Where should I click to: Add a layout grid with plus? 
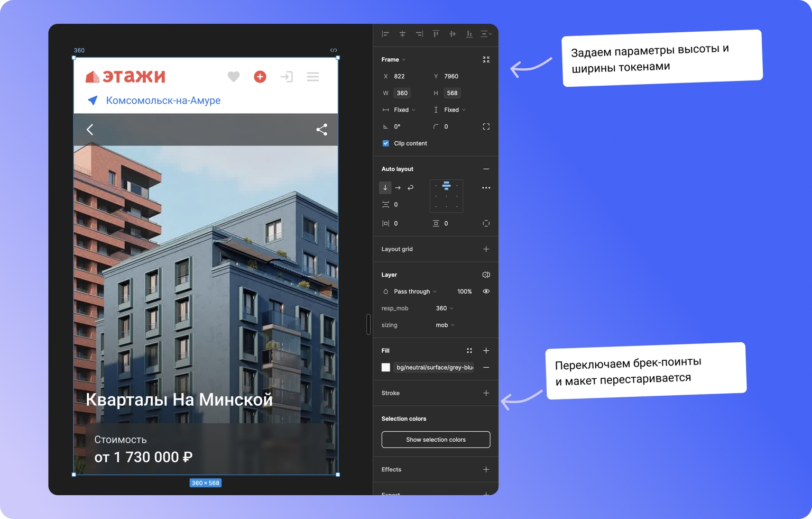pyautogui.click(x=486, y=249)
